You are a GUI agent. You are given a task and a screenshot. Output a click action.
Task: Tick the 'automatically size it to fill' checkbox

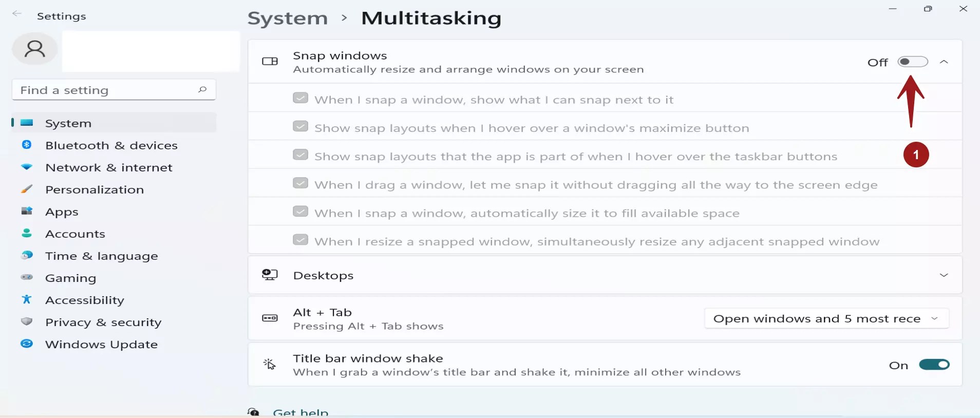coord(300,212)
